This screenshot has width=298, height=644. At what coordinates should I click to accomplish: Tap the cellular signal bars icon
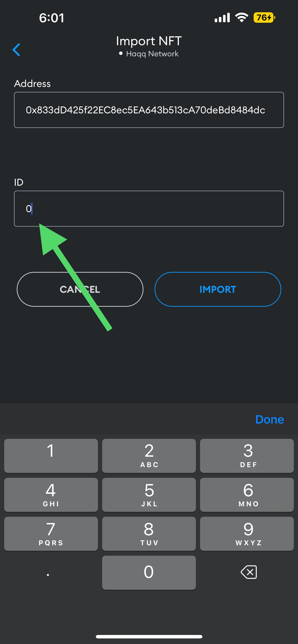[222, 17]
